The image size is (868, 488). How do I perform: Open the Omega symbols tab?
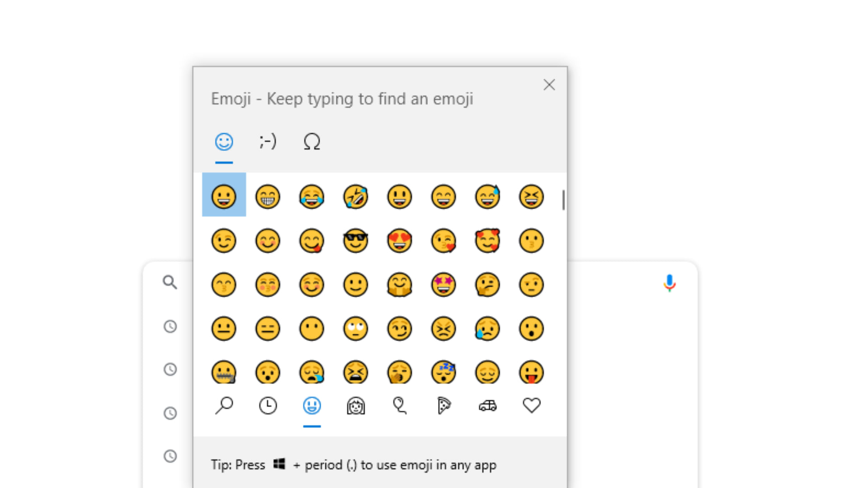coord(312,142)
